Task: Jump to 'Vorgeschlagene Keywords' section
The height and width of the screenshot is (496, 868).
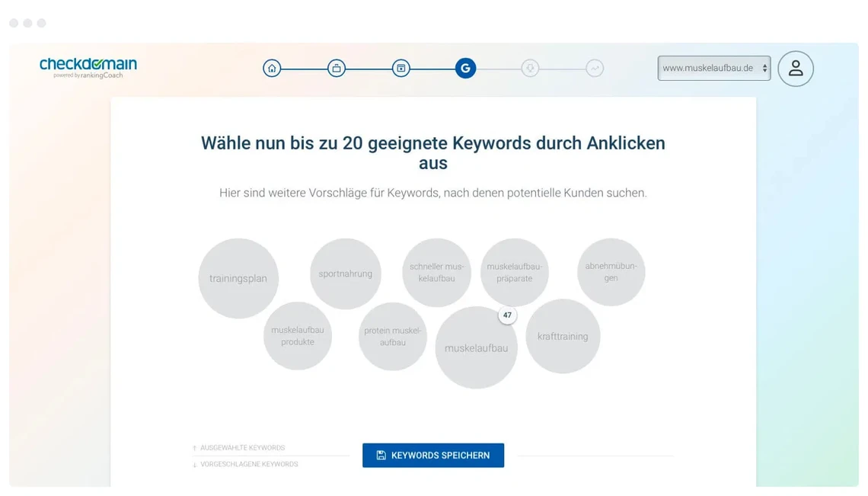Action: coord(248,464)
